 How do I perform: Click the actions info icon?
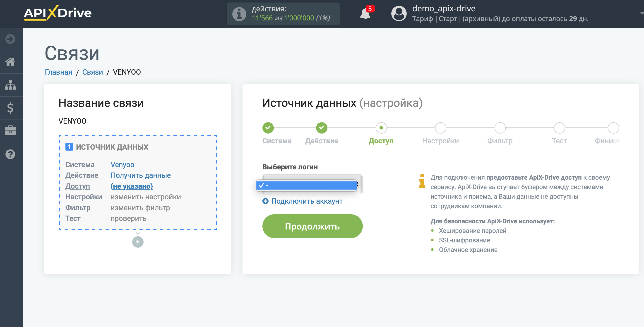pyautogui.click(x=239, y=14)
